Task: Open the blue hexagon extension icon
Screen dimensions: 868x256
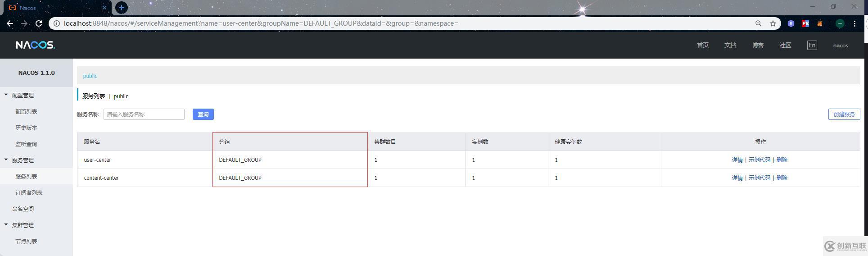Action: pyautogui.click(x=791, y=23)
